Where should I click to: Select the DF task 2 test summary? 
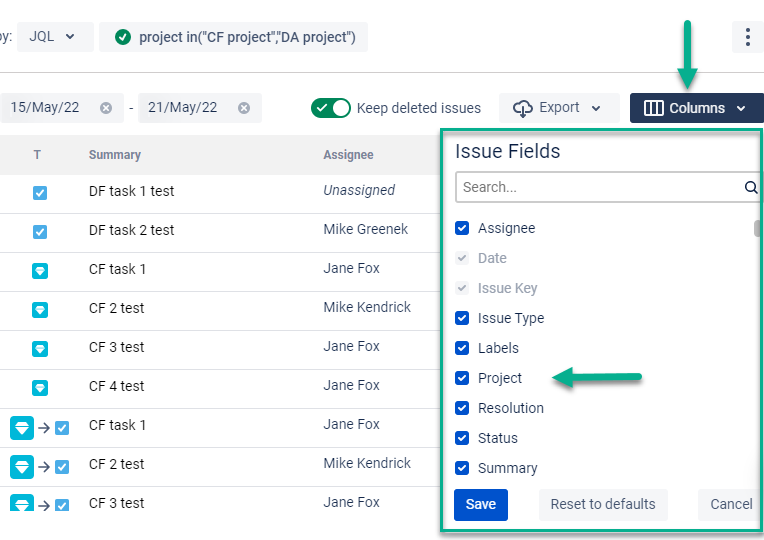132,231
